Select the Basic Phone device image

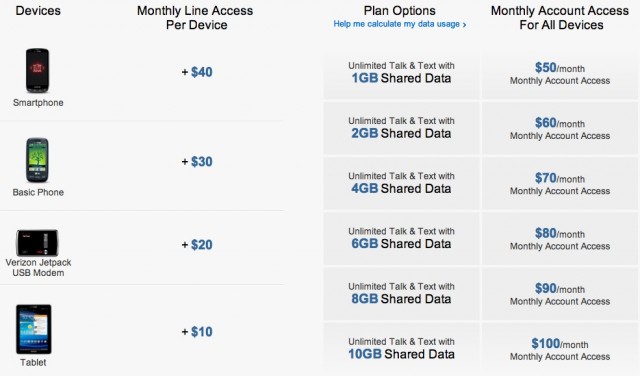tap(38, 160)
